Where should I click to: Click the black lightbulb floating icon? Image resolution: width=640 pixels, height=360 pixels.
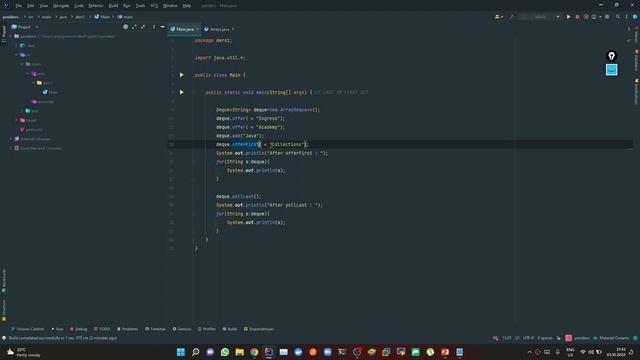pos(611,56)
